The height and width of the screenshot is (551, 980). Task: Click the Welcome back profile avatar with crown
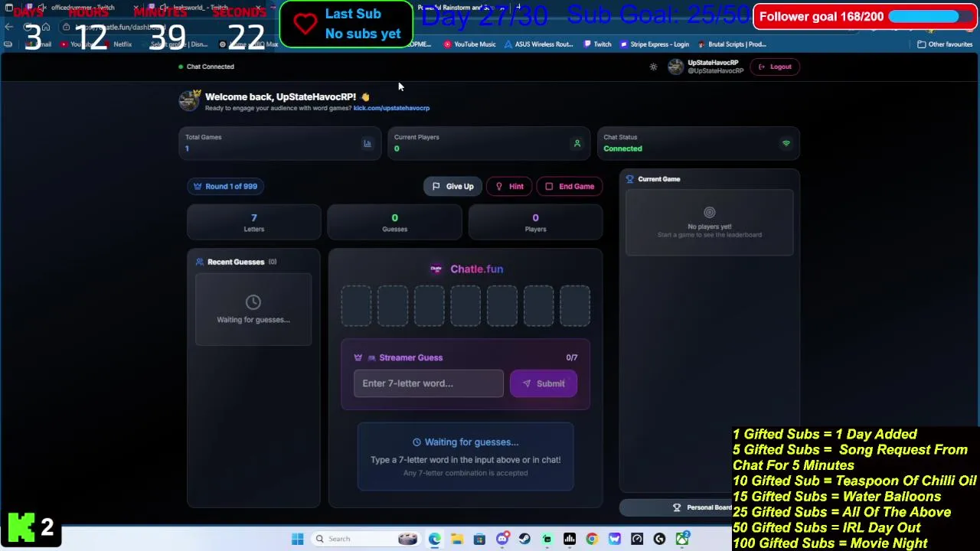point(189,100)
